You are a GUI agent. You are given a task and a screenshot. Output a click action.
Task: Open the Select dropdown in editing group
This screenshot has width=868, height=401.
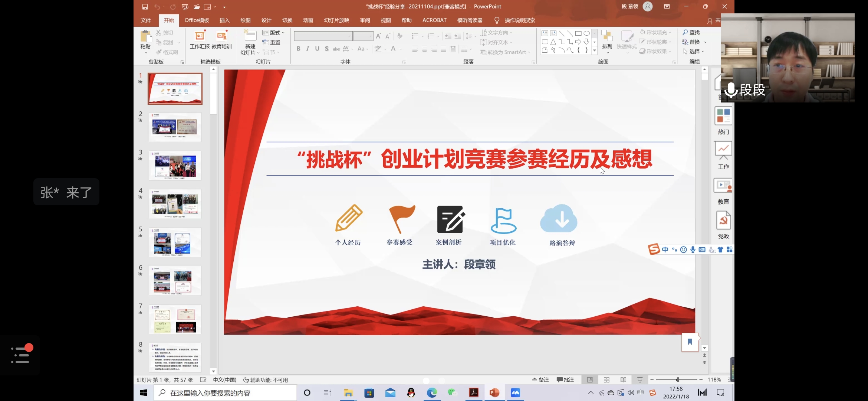694,51
